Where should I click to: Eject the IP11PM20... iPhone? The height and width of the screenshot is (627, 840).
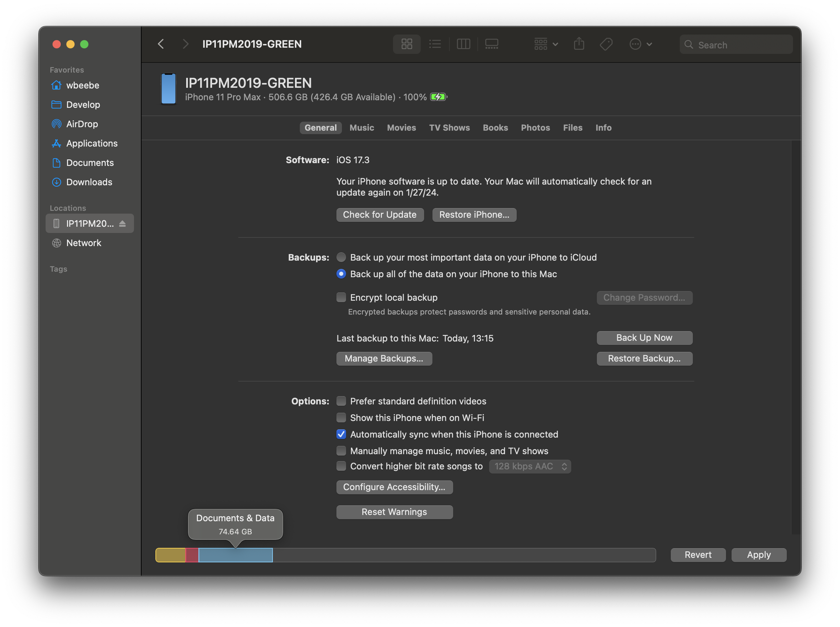(x=122, y=224)
